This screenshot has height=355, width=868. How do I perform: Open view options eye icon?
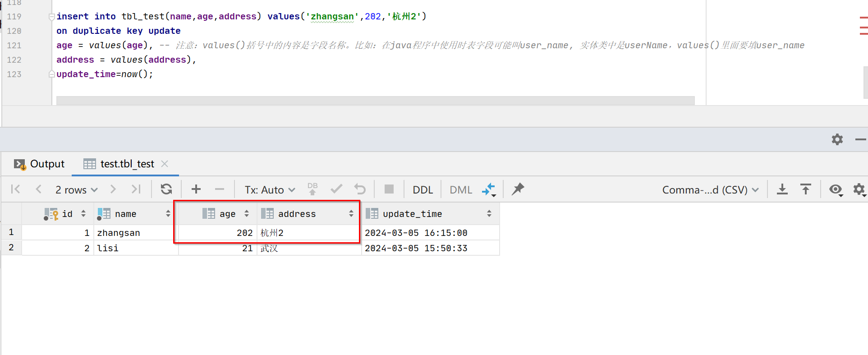(836, 190)
